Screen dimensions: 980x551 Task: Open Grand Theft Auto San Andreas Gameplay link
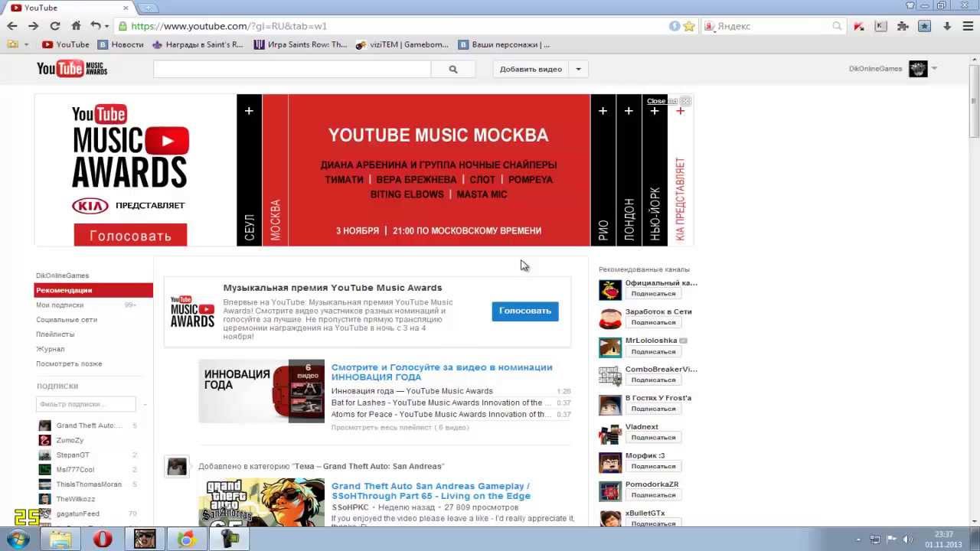pos(431,491)
